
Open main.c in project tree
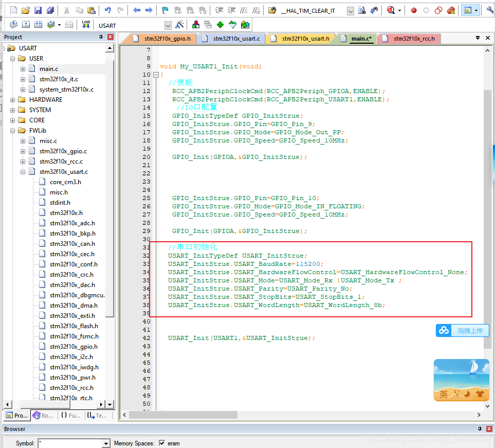click(x=49, y=69)
